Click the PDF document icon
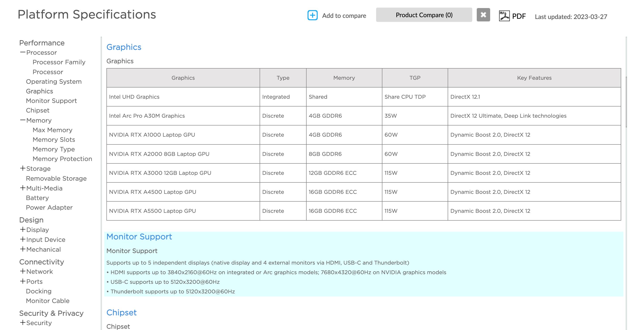This screenshot has height=330, width=644. 504,16
